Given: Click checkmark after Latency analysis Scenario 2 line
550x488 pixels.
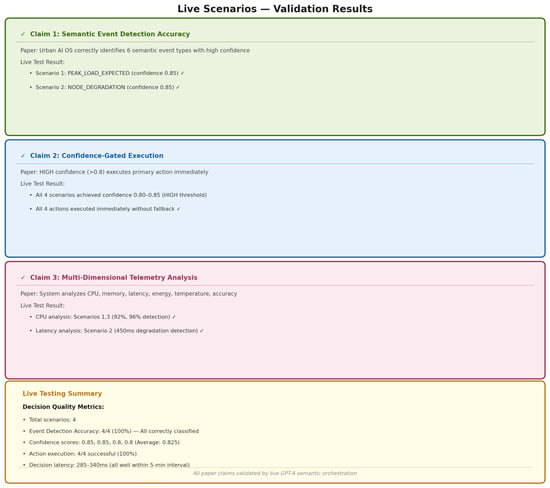Looking at the screenshot, I should pyautogui.click(x=202, y=331).
